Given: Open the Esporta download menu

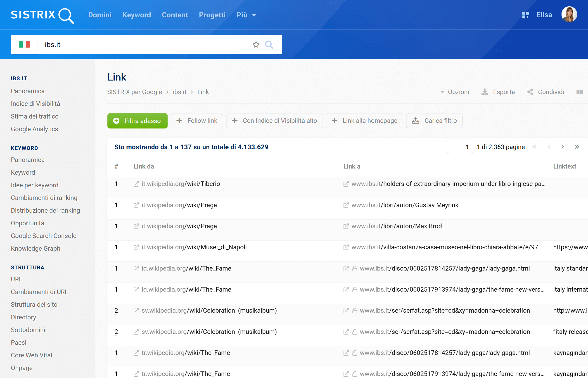Looking at the screenshot, I should [x=498, y=92].
